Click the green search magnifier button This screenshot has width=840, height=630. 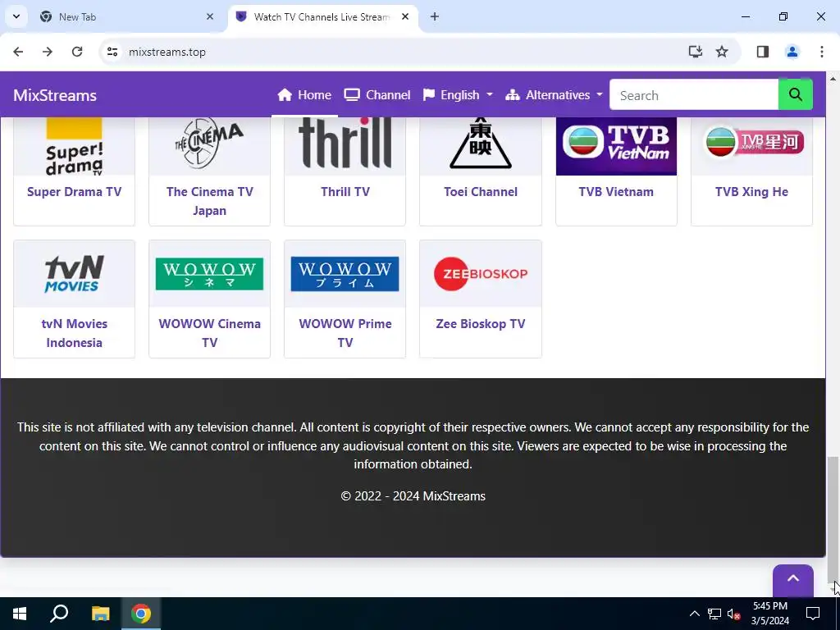795,95
